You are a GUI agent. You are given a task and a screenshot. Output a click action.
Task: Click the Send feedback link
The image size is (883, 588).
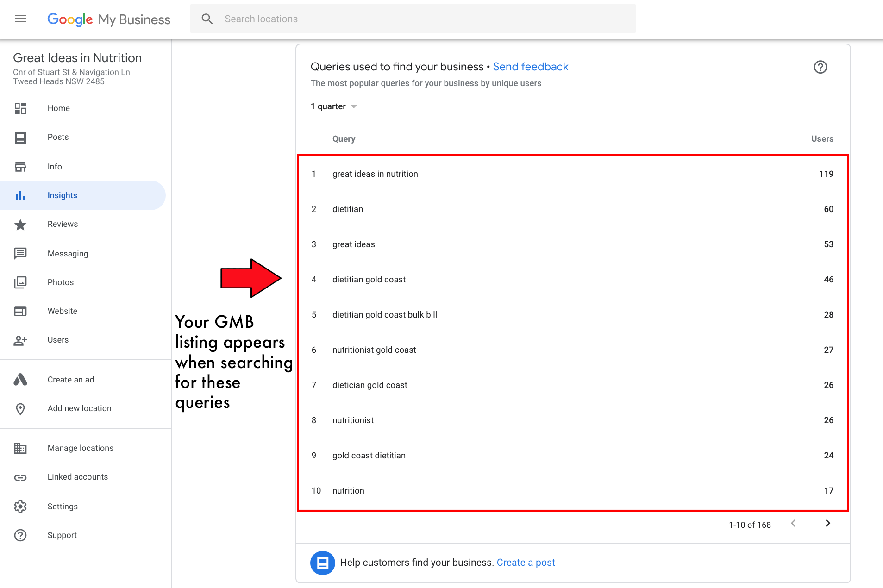[x=531, y=67]
